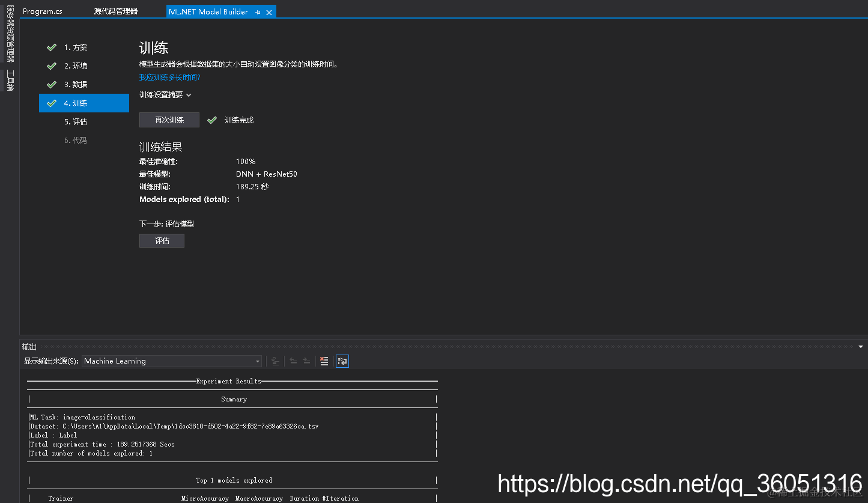This screenshot has width=868, height=503.
Task: Click the 训练结果 heading
Action: (161, 147)
